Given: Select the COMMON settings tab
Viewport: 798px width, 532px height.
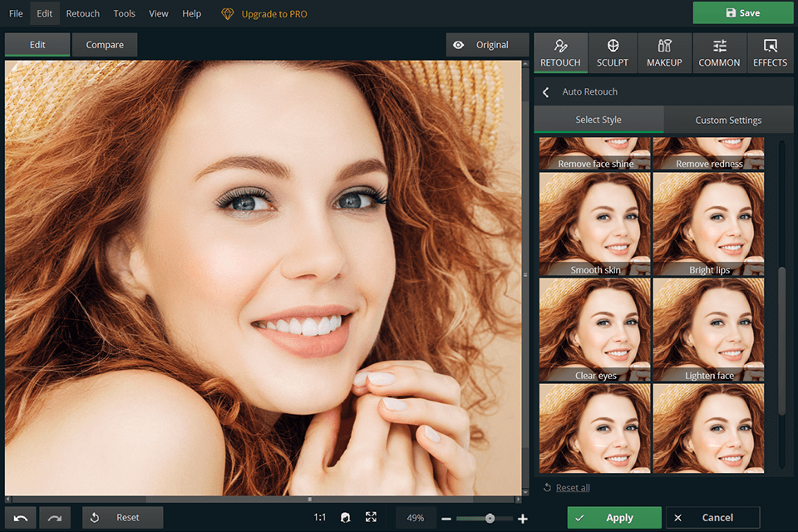Looking at the screenshot, I should click(x=719, y=53).
